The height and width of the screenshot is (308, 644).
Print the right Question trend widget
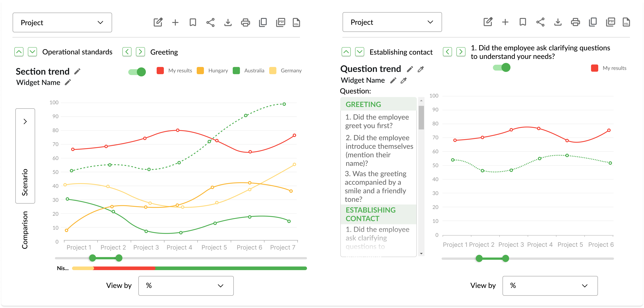coord(575,22)
